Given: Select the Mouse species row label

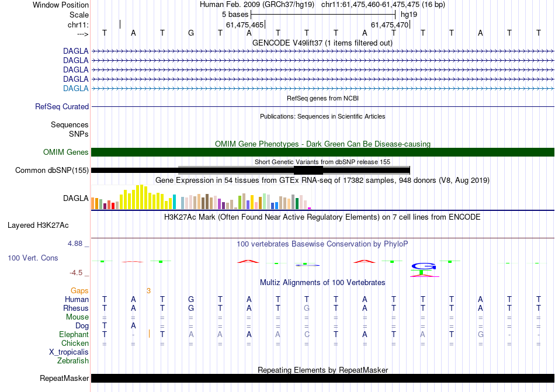Looking at the screenshot, I should [77, 317].
